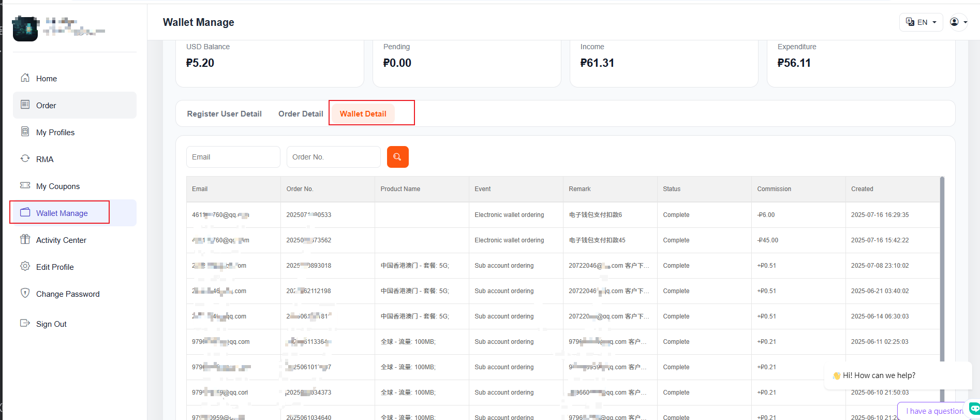The width and height of the screenshot is (980, 420).
Task: Click the 2025-07-08 23:10:02 created date
Action: pyautogui.click(x=880, y=266)
